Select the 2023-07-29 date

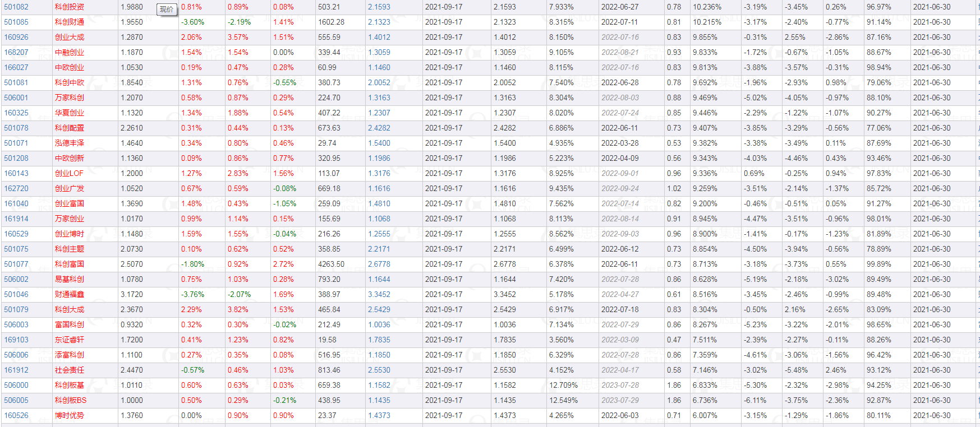pyautogui.click(x=620, y=400)
